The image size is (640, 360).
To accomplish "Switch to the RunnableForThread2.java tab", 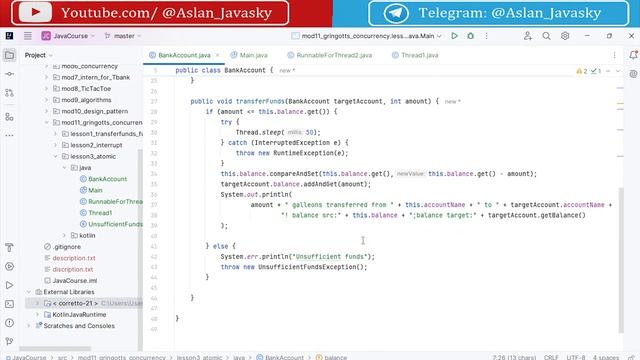I will (330, 55).
